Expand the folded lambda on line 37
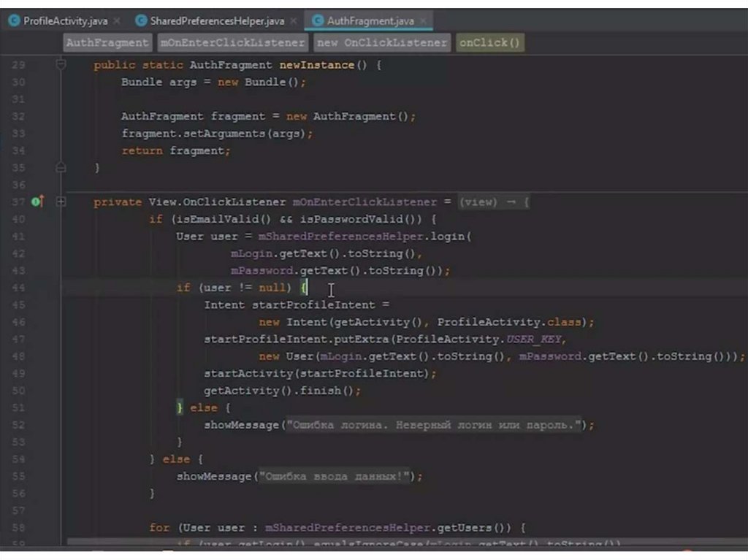748x560 pixels. point(61,202)
